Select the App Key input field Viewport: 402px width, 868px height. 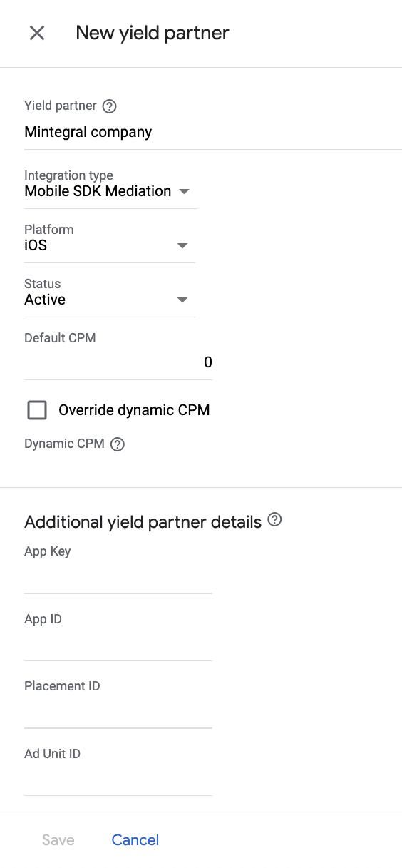118,578
